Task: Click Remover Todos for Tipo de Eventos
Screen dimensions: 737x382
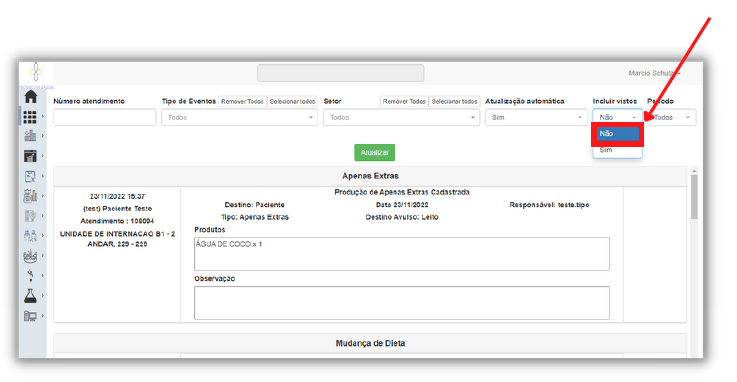Action: point(243,101)
